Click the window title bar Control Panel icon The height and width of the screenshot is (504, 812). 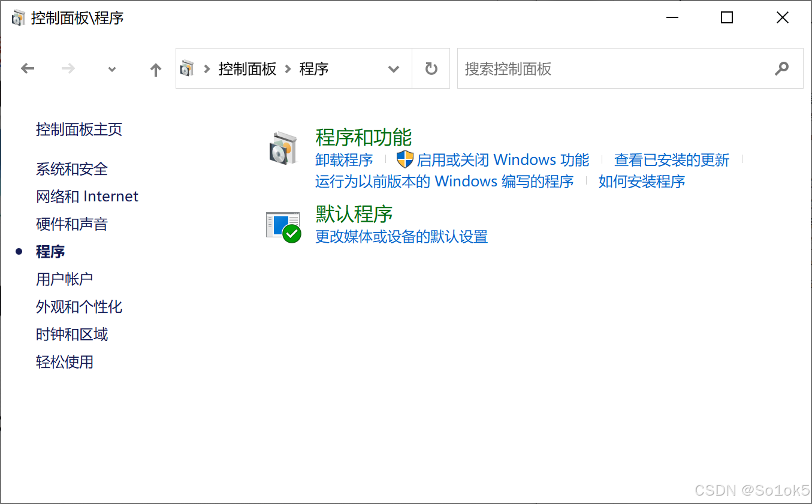click(x=19, y=18)
